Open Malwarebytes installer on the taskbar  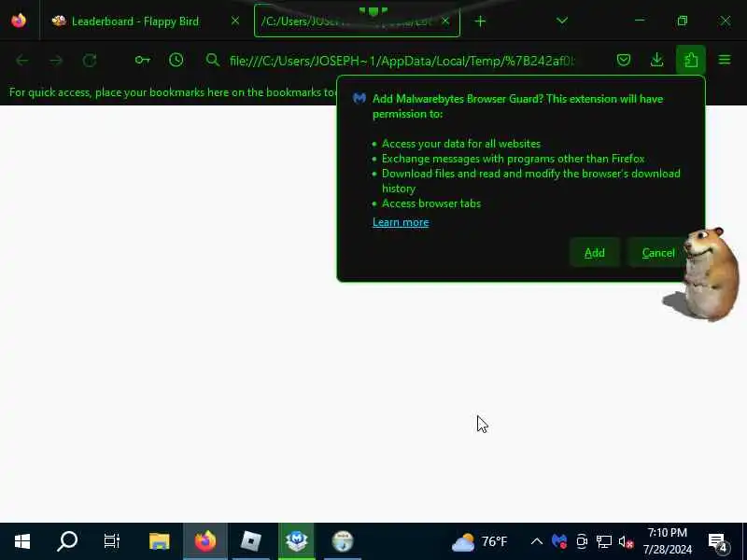pyautogui.click(x=296, y=541)
